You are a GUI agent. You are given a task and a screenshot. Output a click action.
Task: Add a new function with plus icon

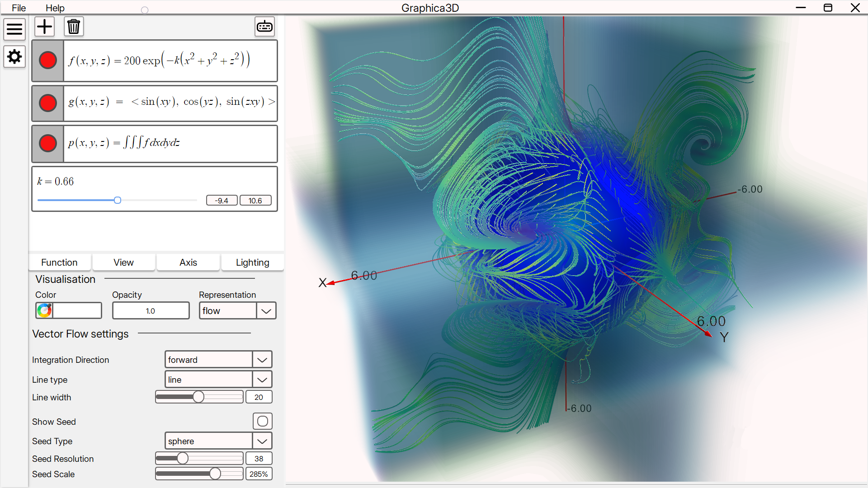click(x=44, y=27)
